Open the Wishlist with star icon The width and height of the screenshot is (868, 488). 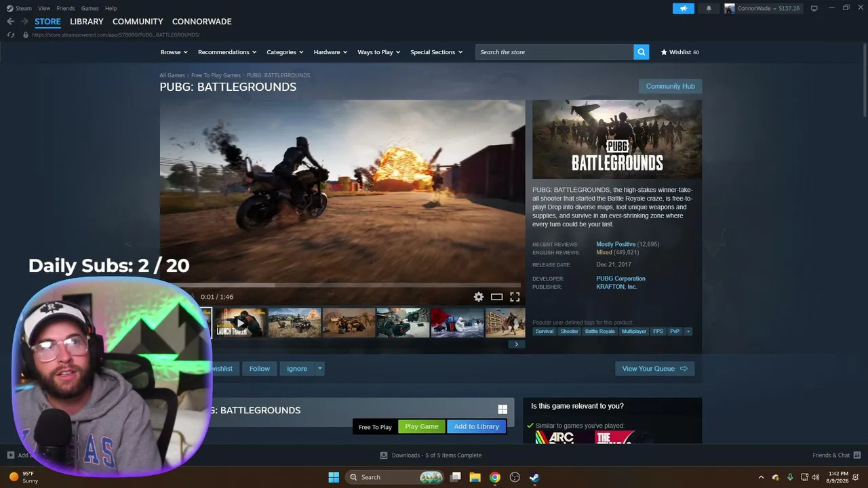680,52
